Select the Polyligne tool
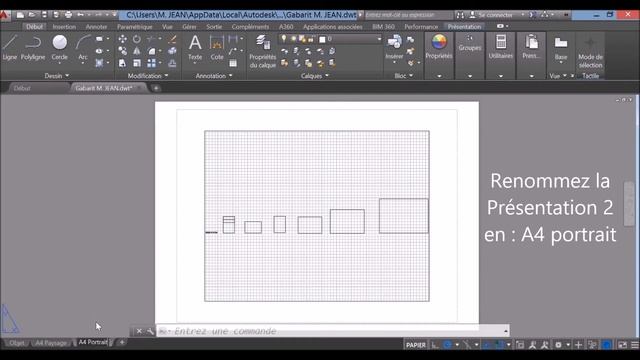 click(33, 47)
